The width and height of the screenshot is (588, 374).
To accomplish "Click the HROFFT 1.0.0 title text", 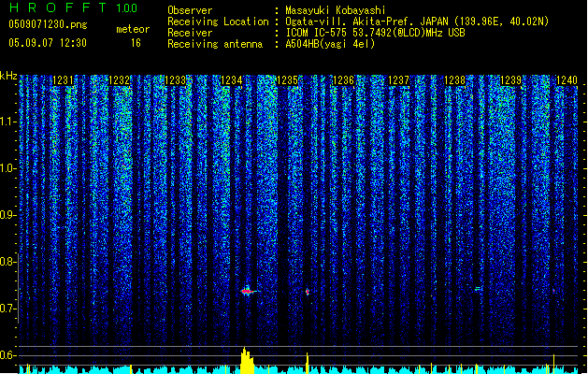I will 73,7.
